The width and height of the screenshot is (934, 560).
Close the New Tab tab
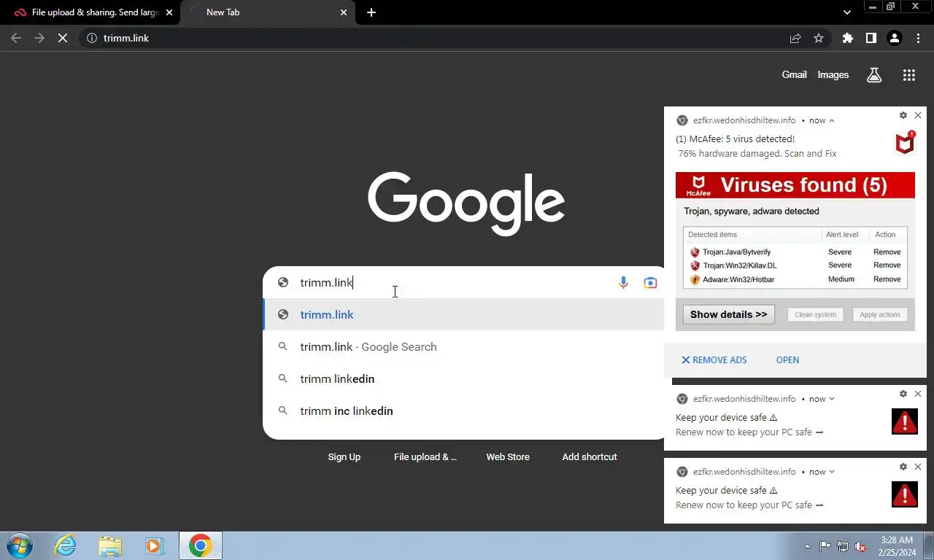tap(344, 12)
